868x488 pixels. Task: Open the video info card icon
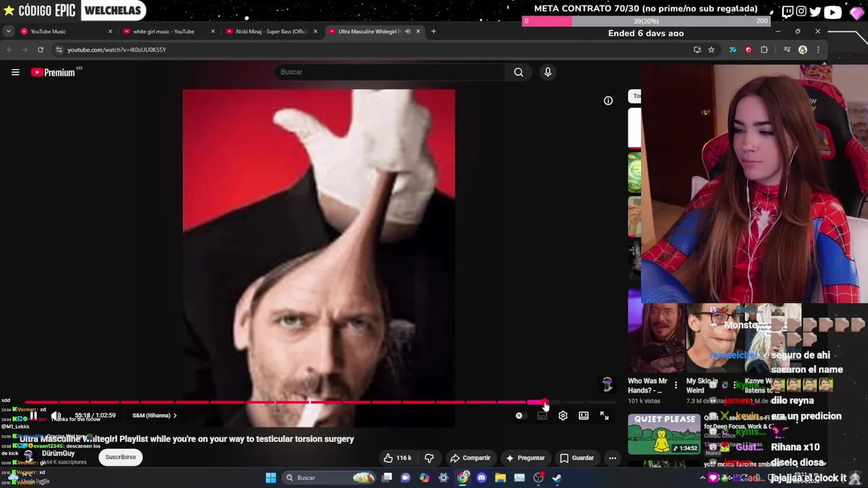pyautogui.click(x=608, y=101)
